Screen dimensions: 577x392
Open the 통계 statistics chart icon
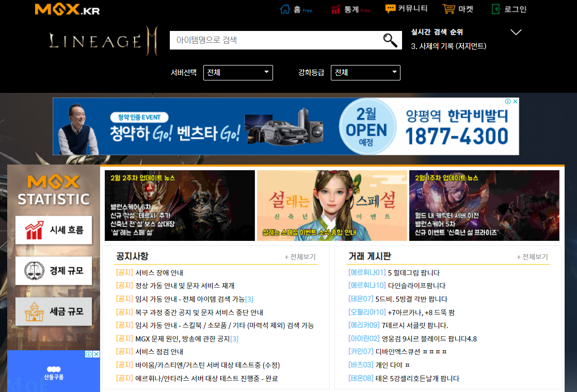tap(335, 9)
